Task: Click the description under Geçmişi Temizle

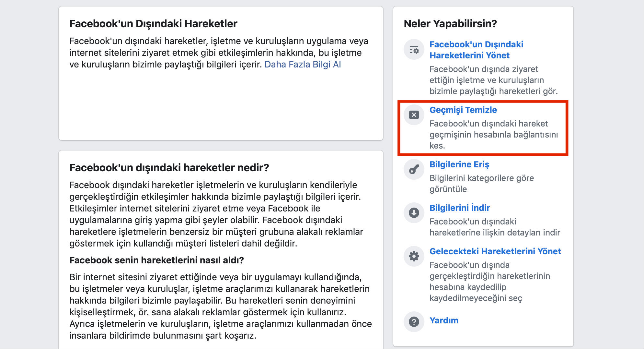Action: [494, 135]
